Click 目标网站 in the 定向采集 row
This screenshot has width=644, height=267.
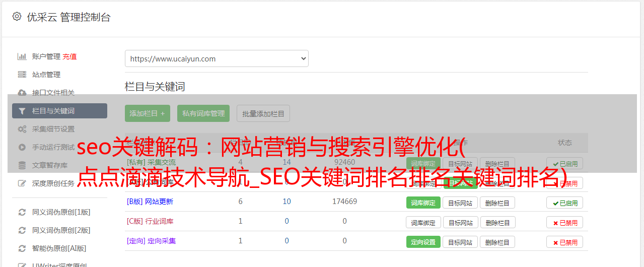pyautogui.click(x=460, y=242)
